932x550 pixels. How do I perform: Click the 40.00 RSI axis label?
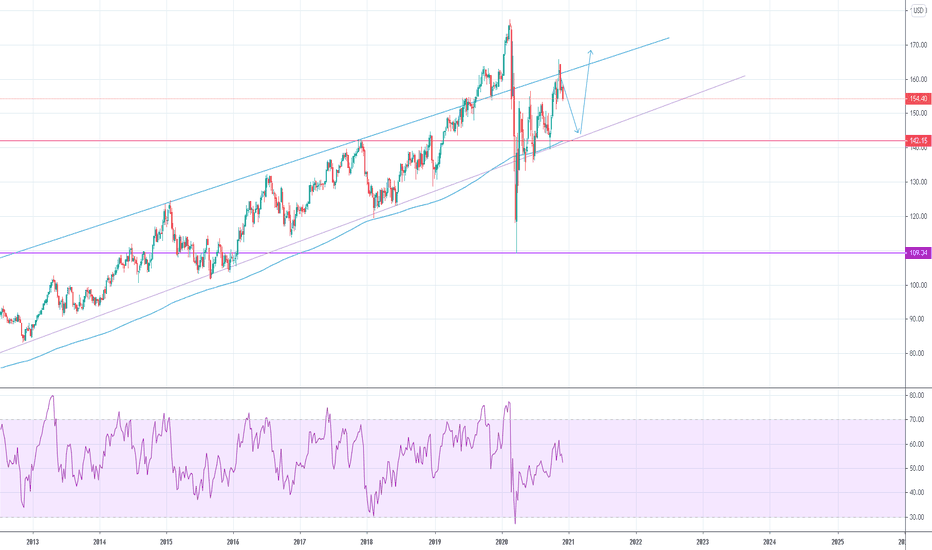point(917,492)
